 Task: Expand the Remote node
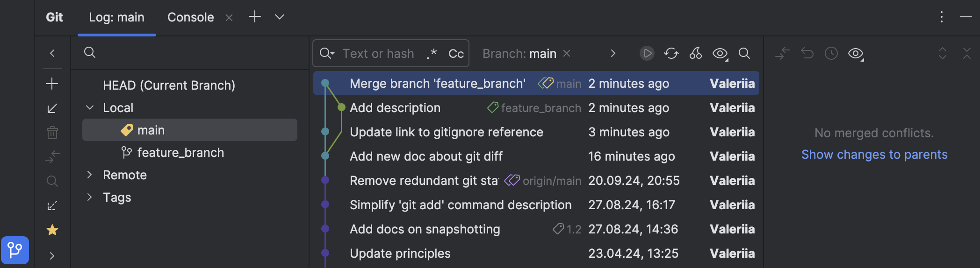click(90, 175)
